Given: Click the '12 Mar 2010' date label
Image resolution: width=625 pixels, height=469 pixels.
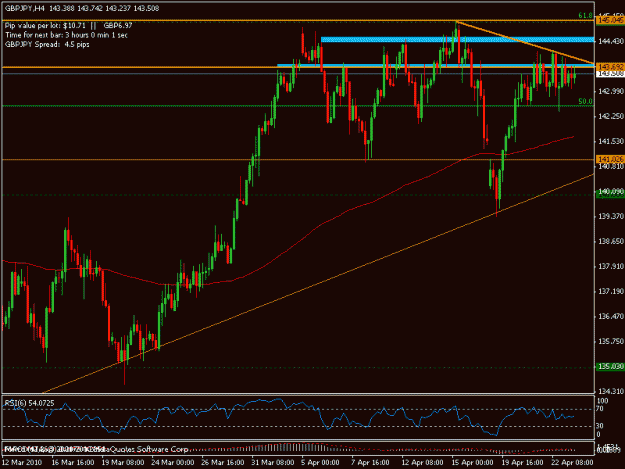Looking at the screenshot, I should click(x=22, y=463).
